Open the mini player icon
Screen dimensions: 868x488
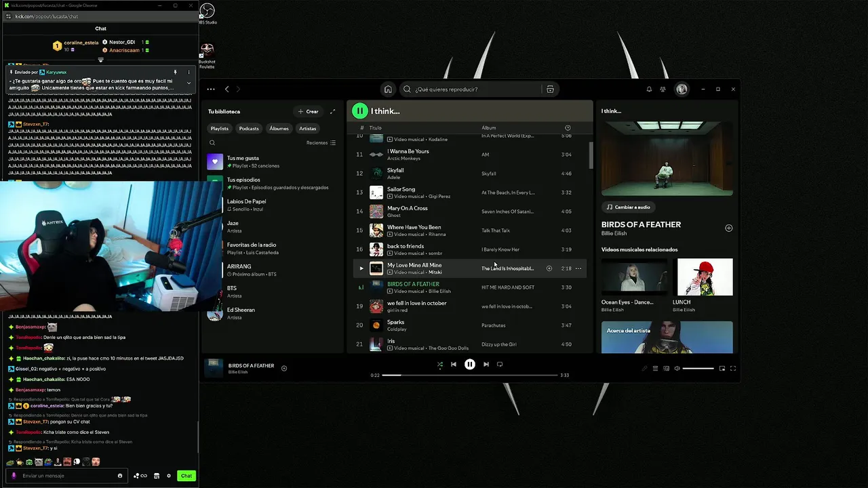722,368
